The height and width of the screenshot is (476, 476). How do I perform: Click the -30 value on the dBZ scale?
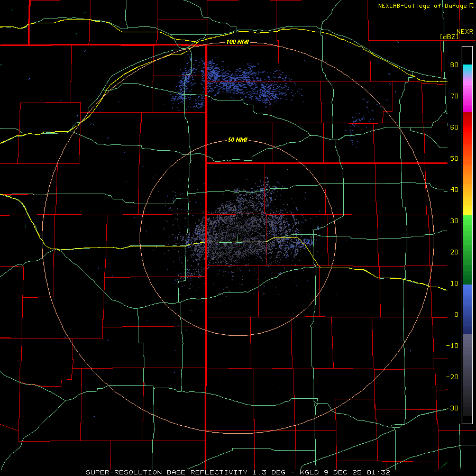452,408
